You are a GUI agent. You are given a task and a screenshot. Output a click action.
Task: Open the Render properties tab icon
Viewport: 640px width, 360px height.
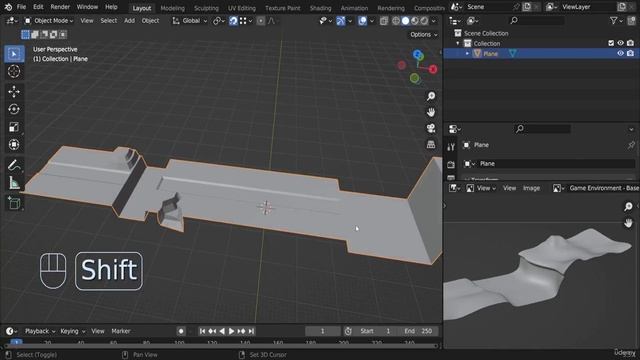(451, 164)
